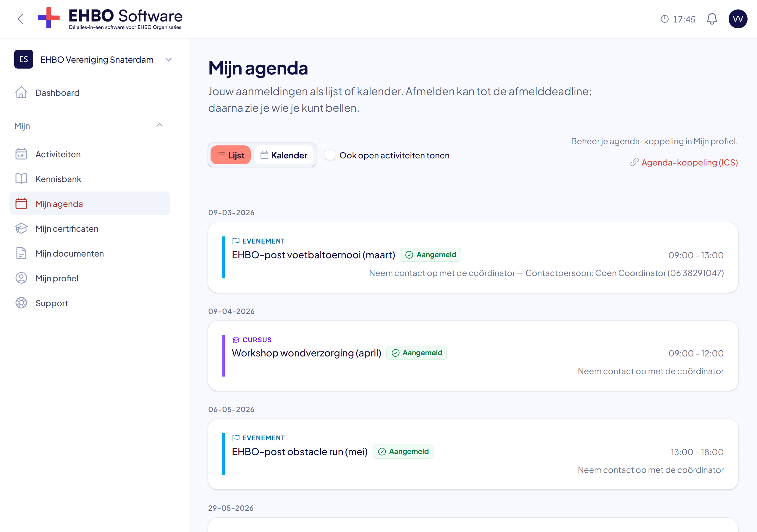Click the 06-05-2026 date heading
Viewport: 757px width, 532px height.
(x=231, y=409)
